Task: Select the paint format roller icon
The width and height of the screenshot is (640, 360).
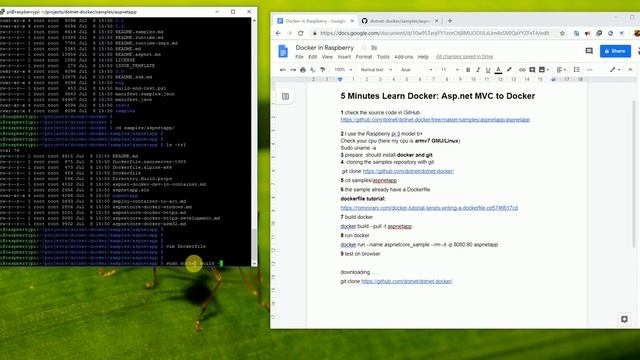Action: (322, 70)
